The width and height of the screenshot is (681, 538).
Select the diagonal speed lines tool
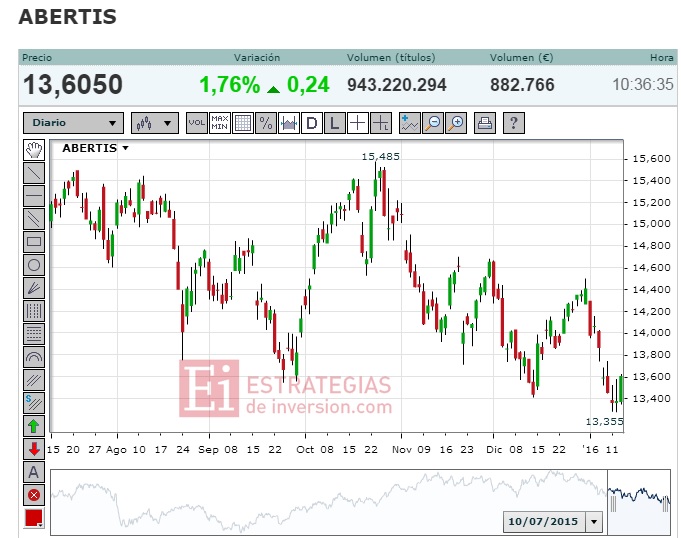33,380
